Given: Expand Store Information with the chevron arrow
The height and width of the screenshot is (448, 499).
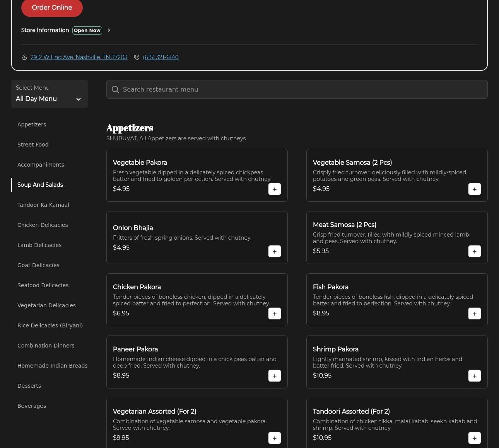Looking at the screenshot, I should 109,30.
